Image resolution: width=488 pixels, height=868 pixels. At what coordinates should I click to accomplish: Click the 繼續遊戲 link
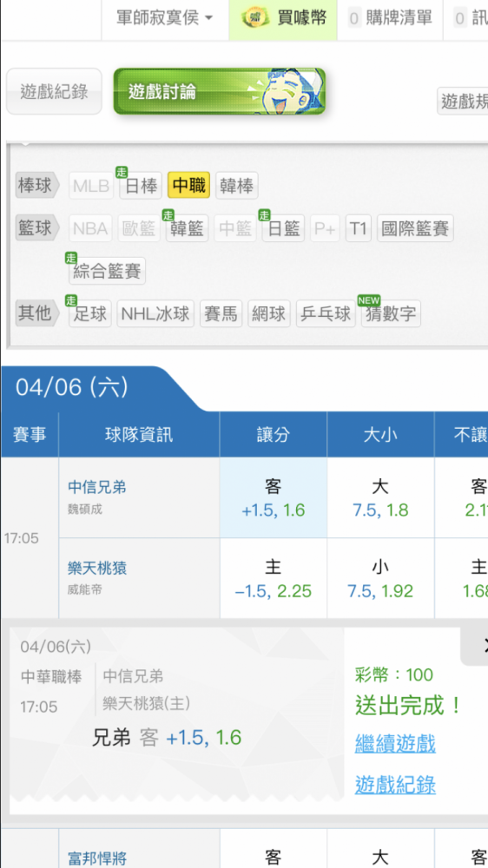[395, 743]
